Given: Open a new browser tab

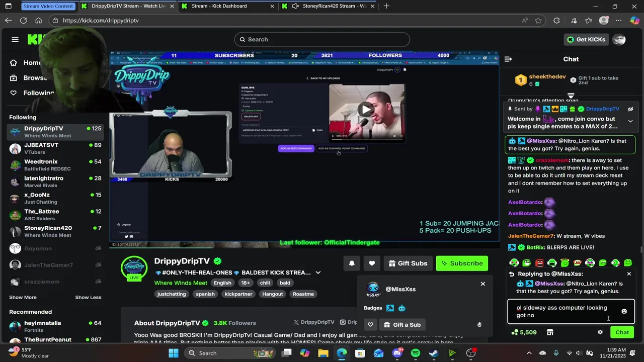Looking at the screenshot, I should coord(386,6).
